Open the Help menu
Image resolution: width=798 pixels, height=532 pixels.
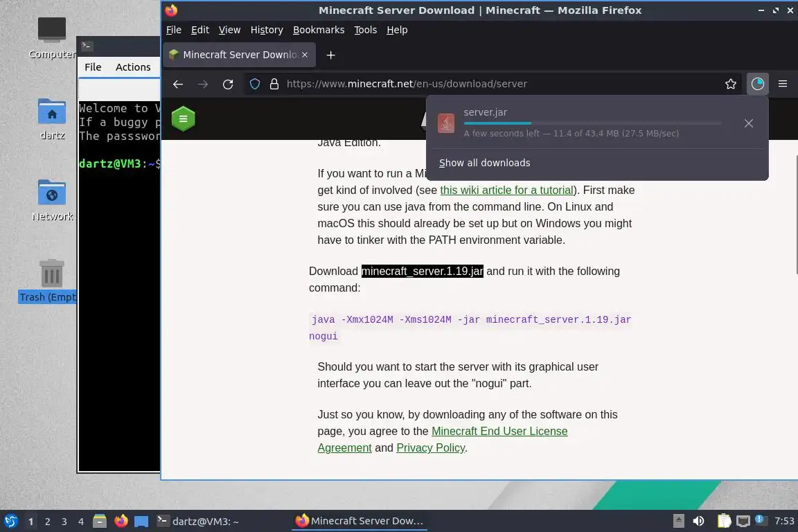click(x=397, y=30)
